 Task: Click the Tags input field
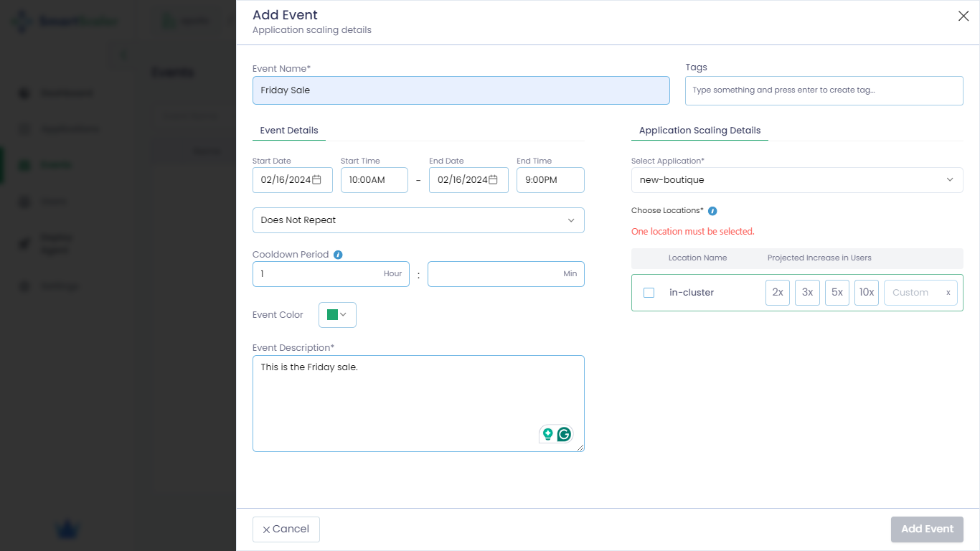[824, 90]
